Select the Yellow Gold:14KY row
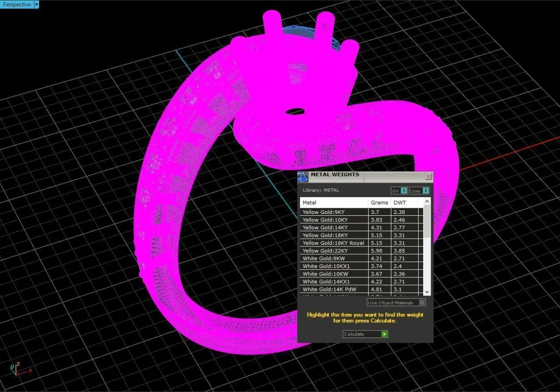 coord(362,227)
